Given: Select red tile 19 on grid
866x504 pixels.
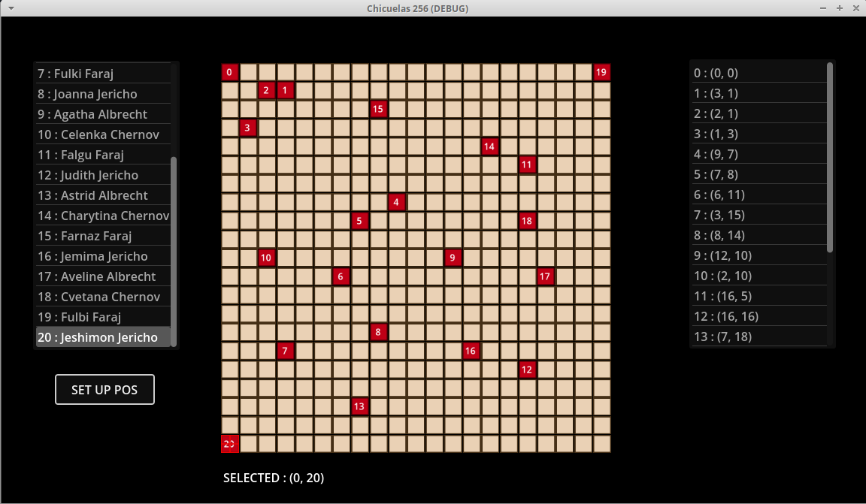Looking at the screenshot, I should pos(601,72).
